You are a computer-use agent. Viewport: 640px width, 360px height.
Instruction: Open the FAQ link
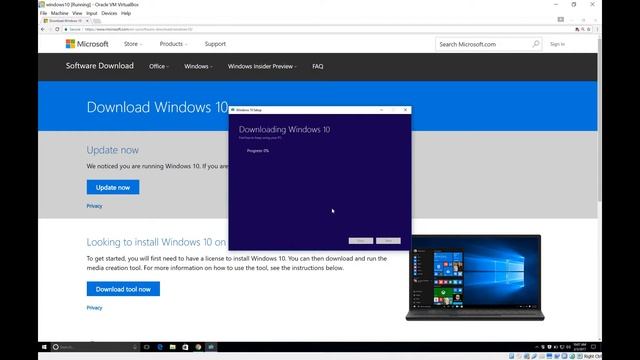point(318,66)
